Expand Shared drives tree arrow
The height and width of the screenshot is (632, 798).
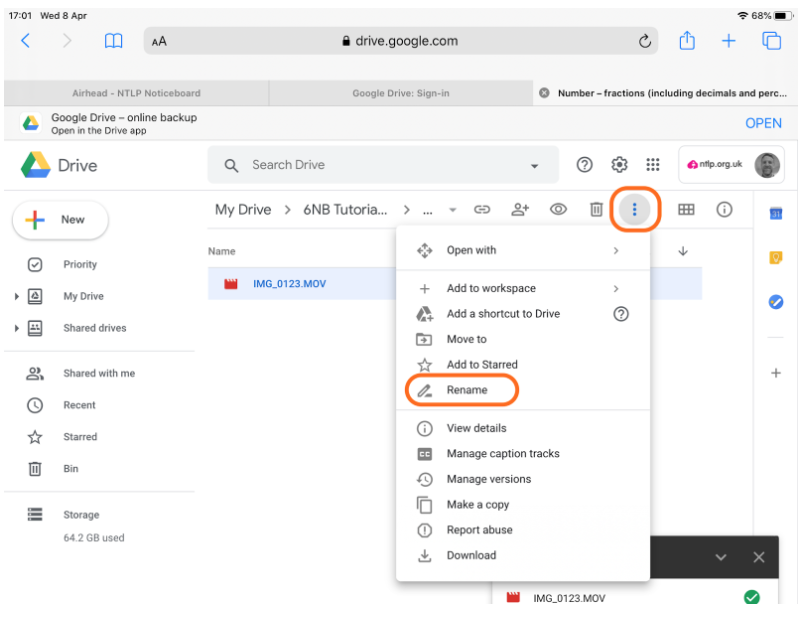pyautogui.click(x=16, y=328)
